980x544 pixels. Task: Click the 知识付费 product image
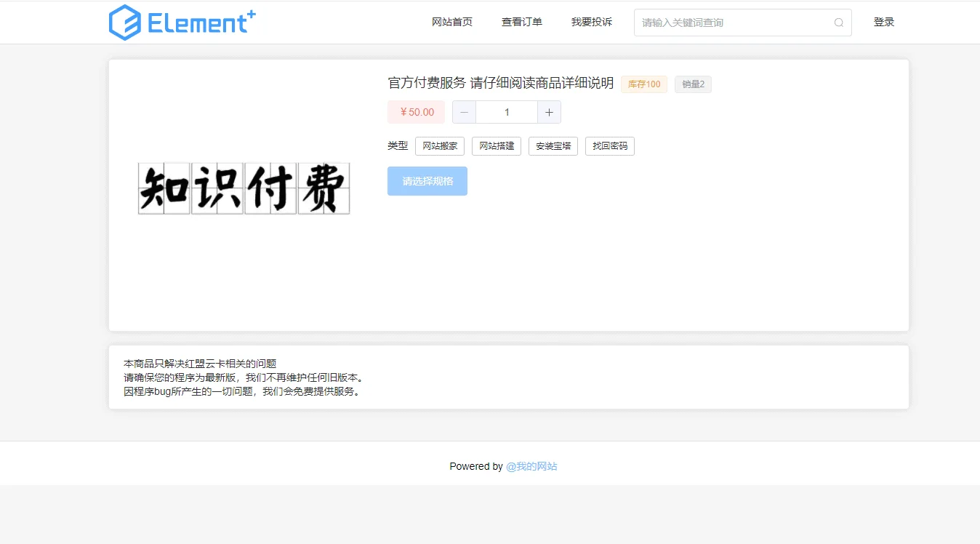click(x=243, y=188)
